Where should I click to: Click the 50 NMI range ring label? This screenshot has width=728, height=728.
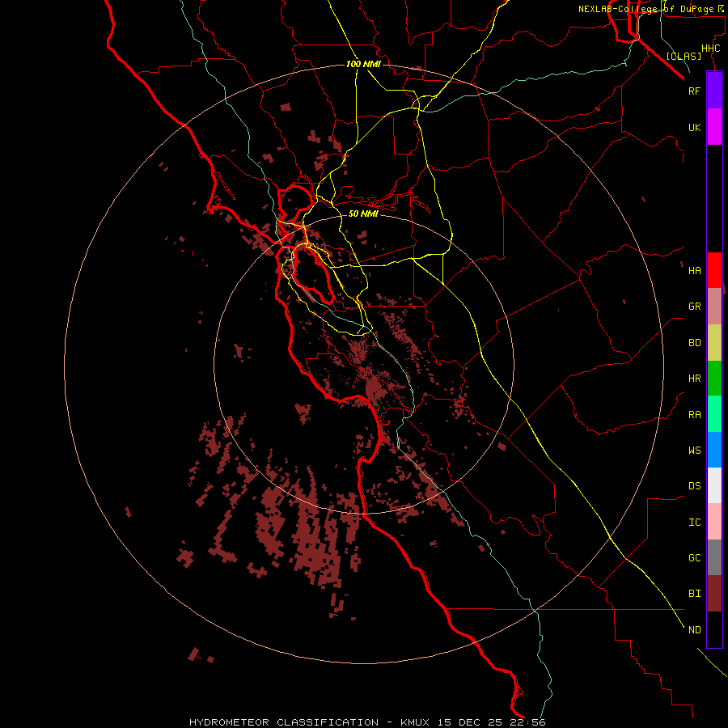tap(363, 214)
